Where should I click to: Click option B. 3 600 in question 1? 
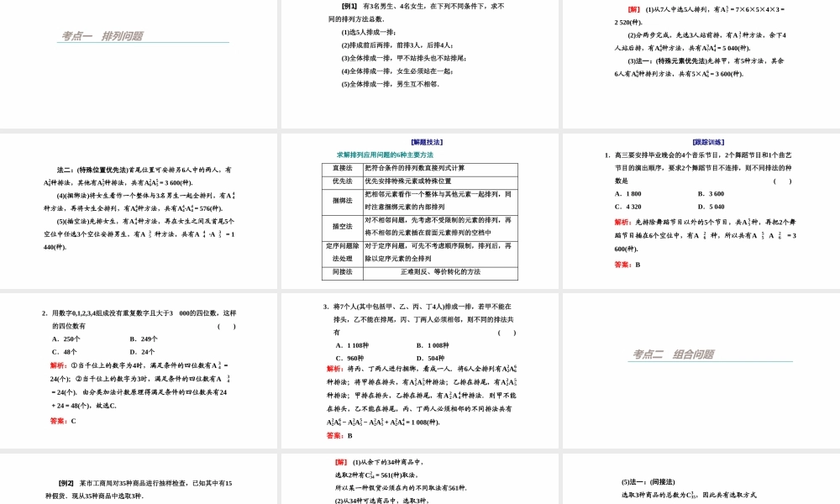pos(711,194)
